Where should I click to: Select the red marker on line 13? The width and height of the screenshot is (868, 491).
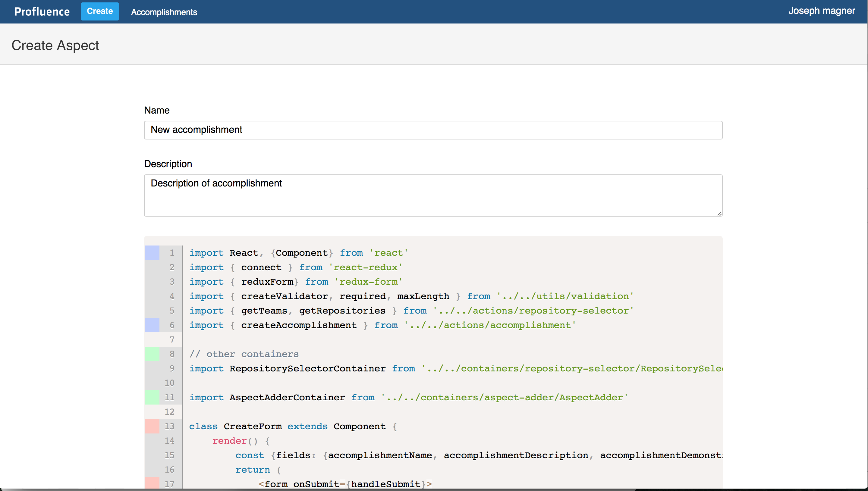click(x=152, y=426)
